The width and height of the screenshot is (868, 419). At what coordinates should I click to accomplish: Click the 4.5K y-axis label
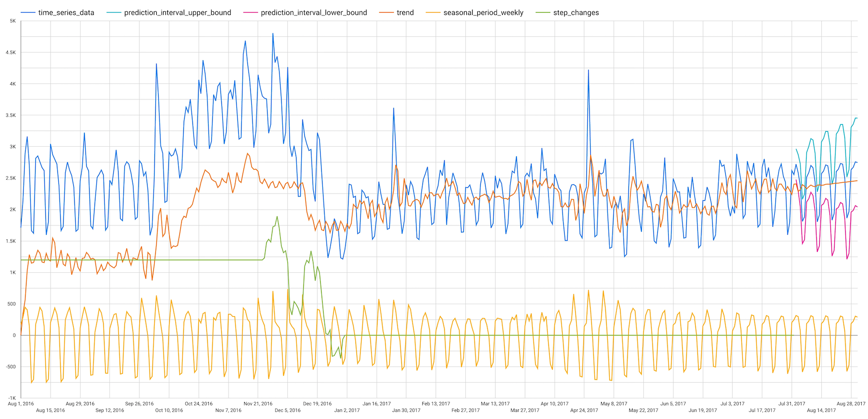(x=11, y=53)
